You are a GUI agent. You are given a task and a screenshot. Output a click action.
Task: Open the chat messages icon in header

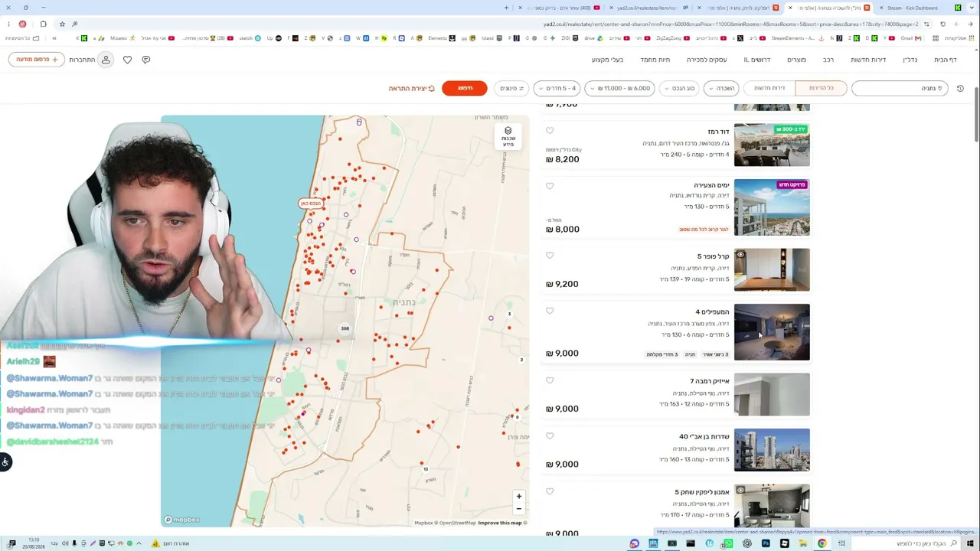click(145, 60)
